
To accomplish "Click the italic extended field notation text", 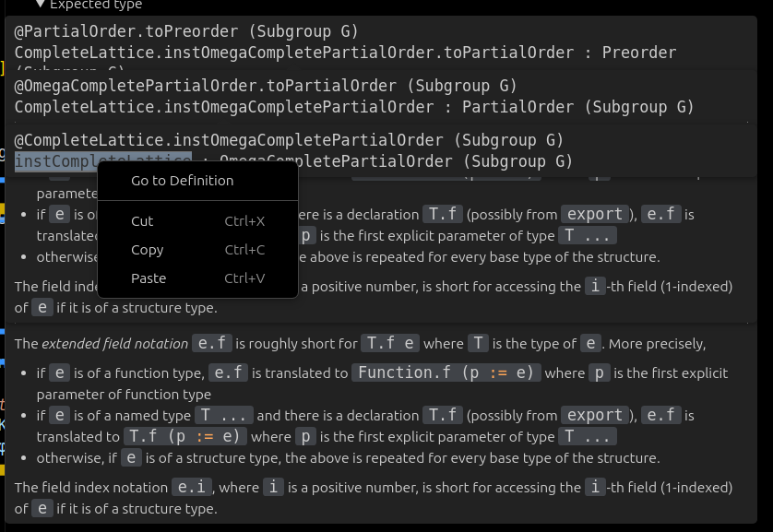I will [x=114, y=344].
